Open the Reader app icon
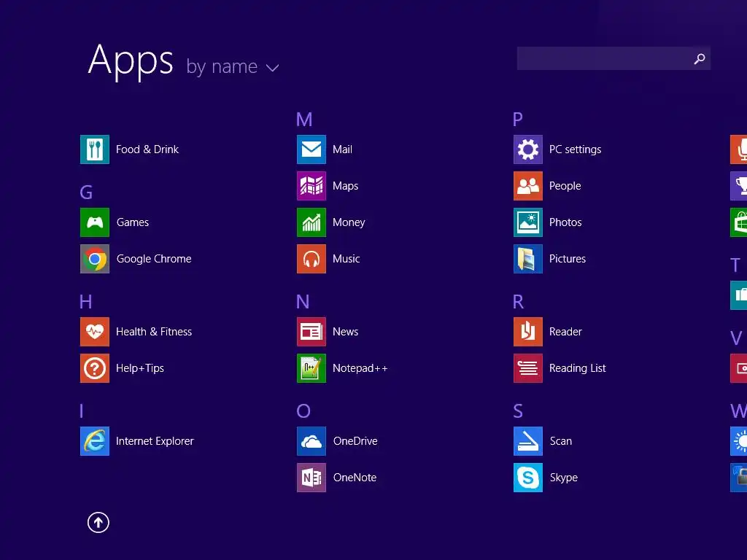Image resolution: width=747 pixels, height=560 pixels. point(528,332)
